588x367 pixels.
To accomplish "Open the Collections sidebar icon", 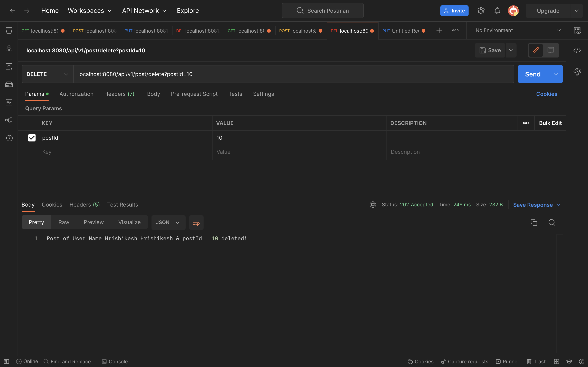I will tap(9, 31).
